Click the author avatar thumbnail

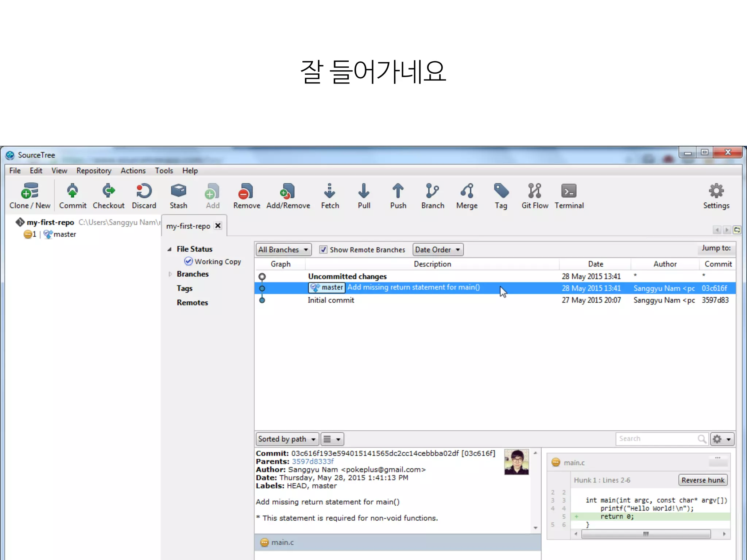point(516,462)
